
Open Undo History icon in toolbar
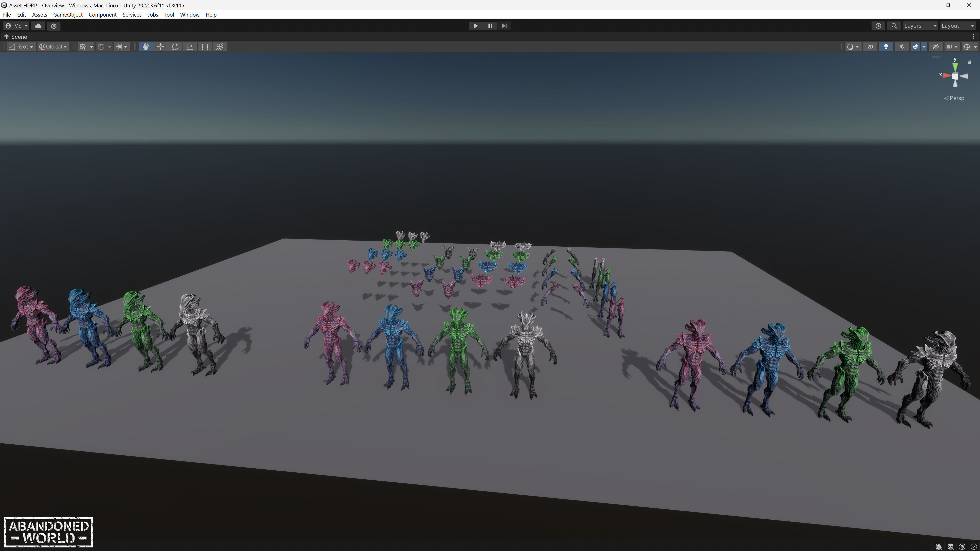pos(878,26)
